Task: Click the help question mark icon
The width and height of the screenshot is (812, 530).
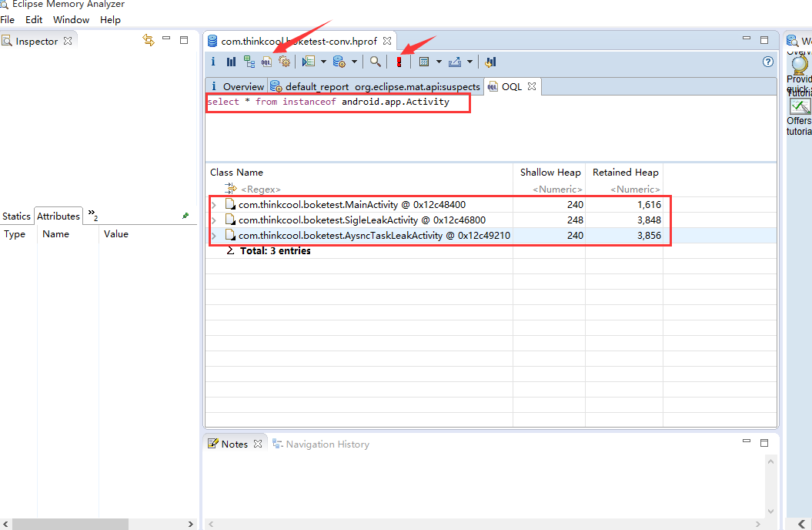Action: (x=767, y=62)
